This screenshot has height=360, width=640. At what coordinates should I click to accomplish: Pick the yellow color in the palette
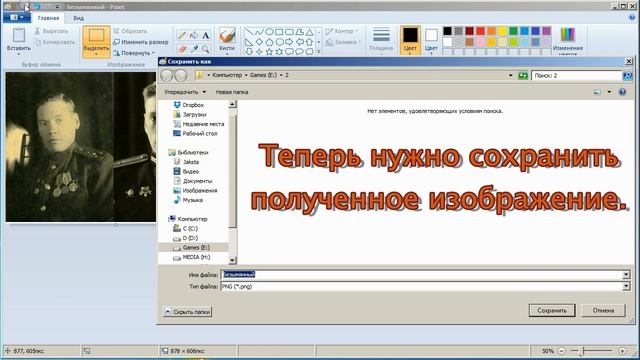click(x=502, y=31)
